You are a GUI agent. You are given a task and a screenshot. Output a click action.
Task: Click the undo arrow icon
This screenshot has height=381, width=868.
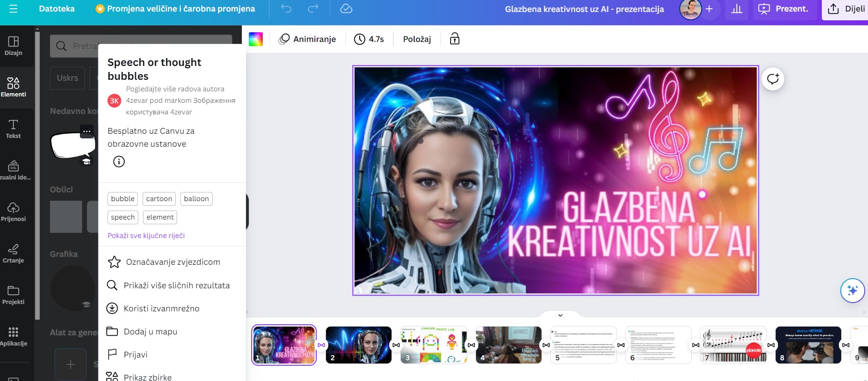pos(286,9)
